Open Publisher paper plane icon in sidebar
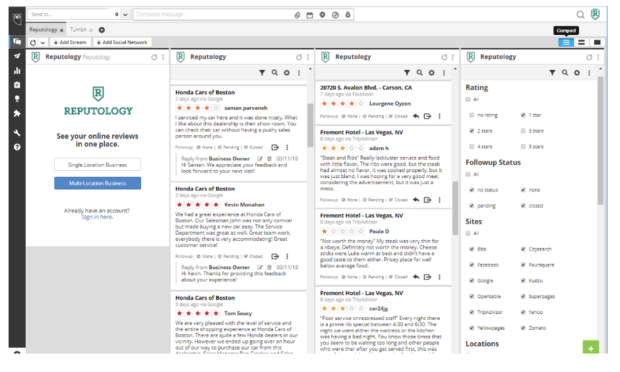The image size is (620, 372). click(x=17, y=56)
